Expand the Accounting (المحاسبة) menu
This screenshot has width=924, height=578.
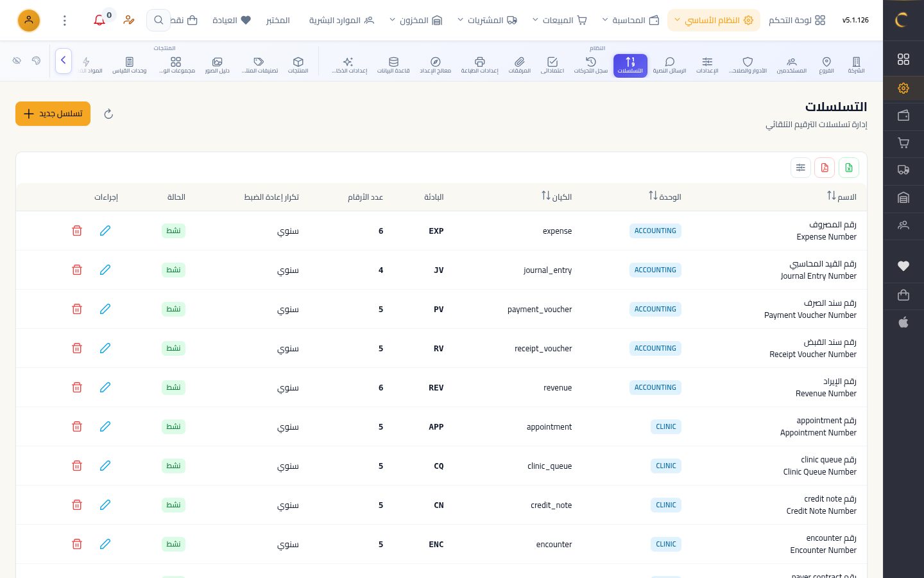click(631, 21)
